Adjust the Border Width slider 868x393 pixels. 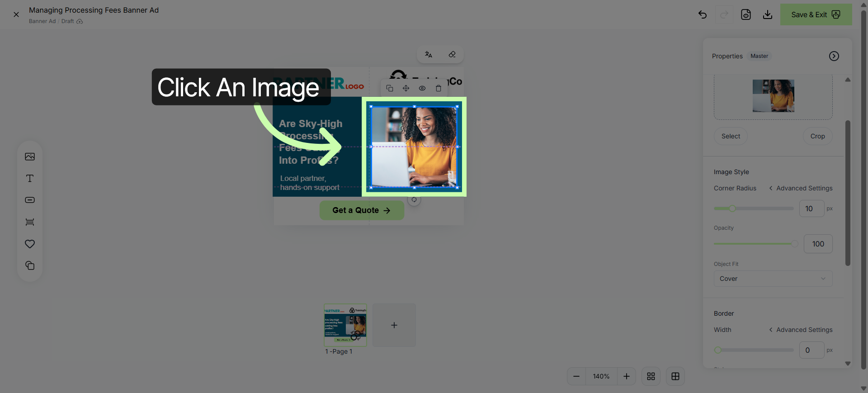754,350
